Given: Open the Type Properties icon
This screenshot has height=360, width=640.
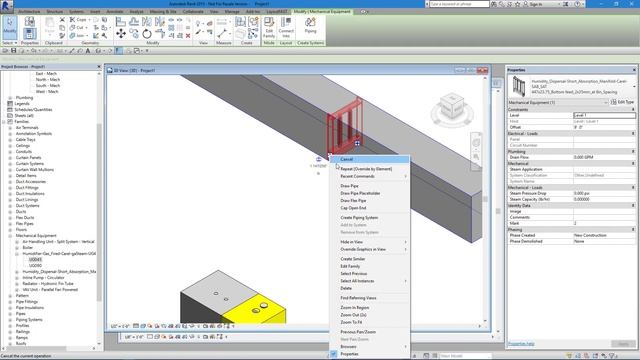Looking at the screenshot, I should pos(29,21).
